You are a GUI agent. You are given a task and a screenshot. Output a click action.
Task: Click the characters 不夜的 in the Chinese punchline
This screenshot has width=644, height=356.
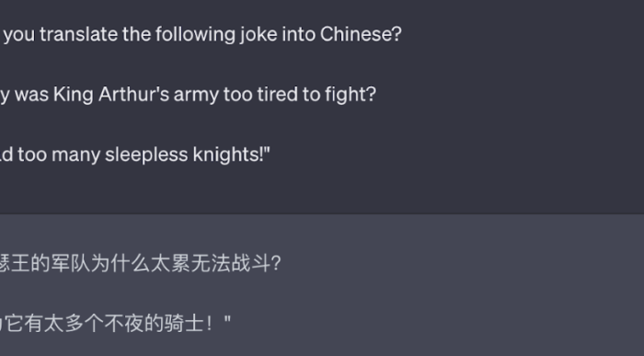point(134,324)
